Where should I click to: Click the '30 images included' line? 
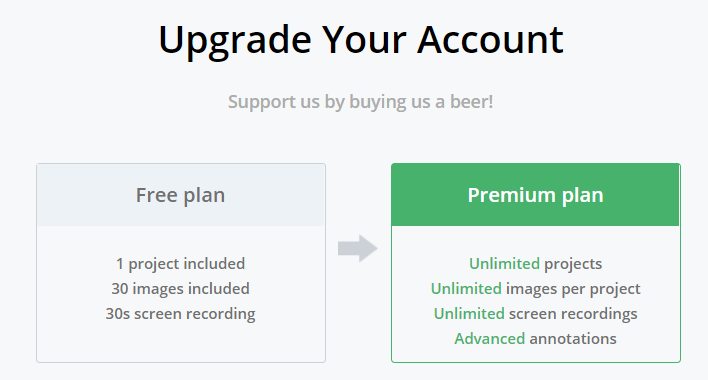(x=181, y=289)
